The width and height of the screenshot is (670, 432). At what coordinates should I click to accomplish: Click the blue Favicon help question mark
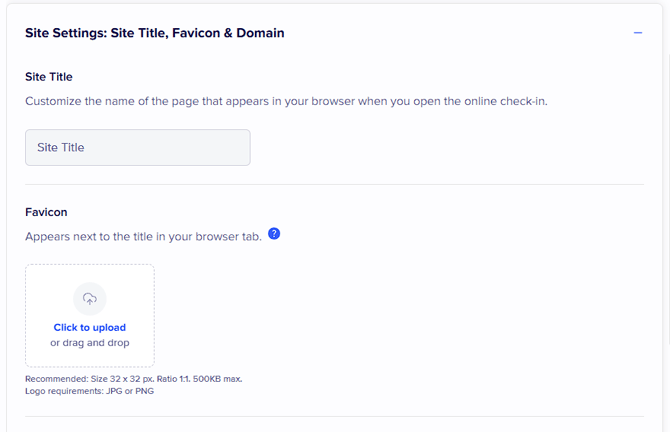tap(274, 234)
